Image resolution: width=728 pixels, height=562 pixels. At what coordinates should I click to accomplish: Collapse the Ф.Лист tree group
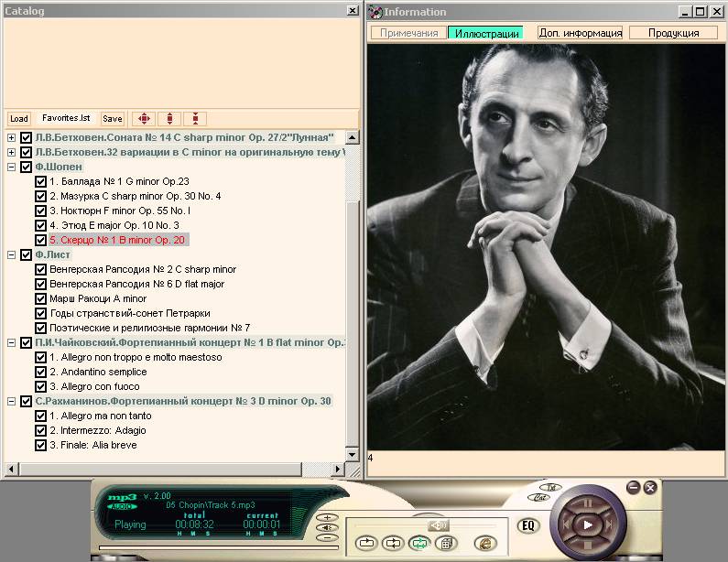coord(11,254)
